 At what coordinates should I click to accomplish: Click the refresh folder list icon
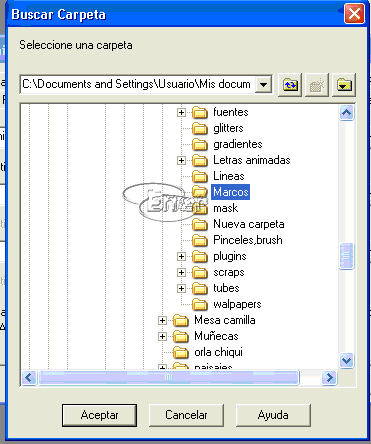pyautogui.click(x=290, y=85)
